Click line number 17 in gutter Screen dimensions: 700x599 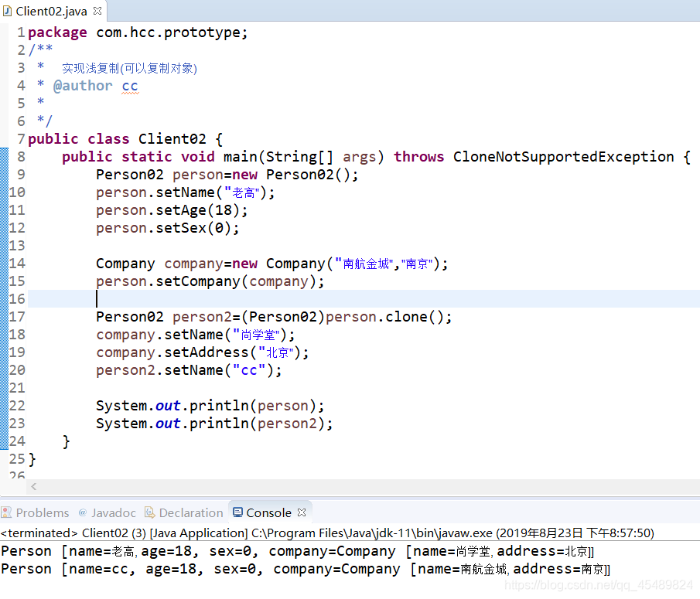pos(17,317)
